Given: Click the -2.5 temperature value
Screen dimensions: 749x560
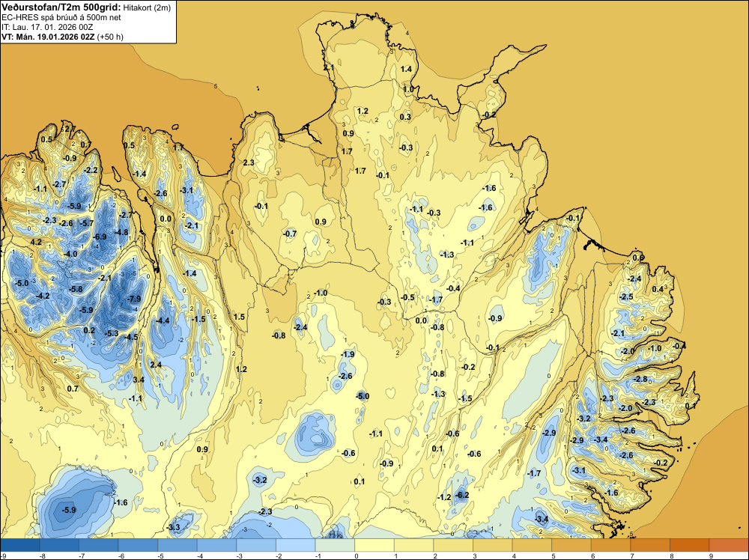Looking at the screenshot, I should click(625, 296).
